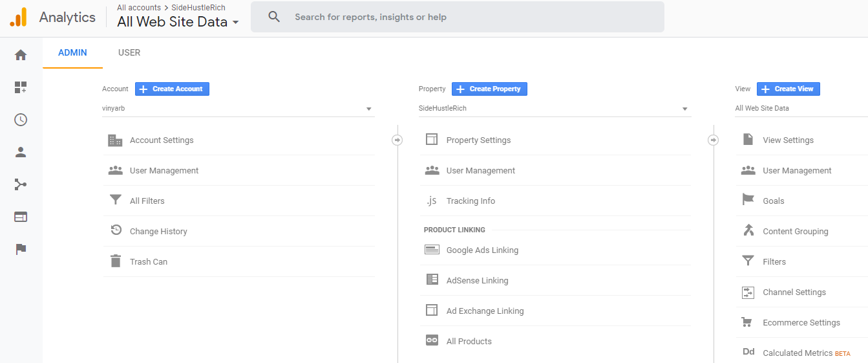868x363 pixels.
Task: Open Trash Can label
Action: tap(149, 262)
